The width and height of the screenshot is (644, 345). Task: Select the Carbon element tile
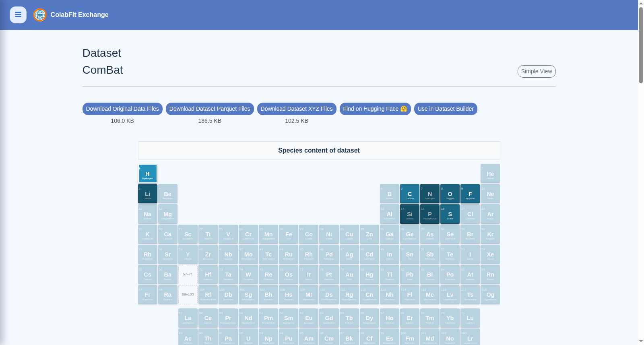[410, 194]
